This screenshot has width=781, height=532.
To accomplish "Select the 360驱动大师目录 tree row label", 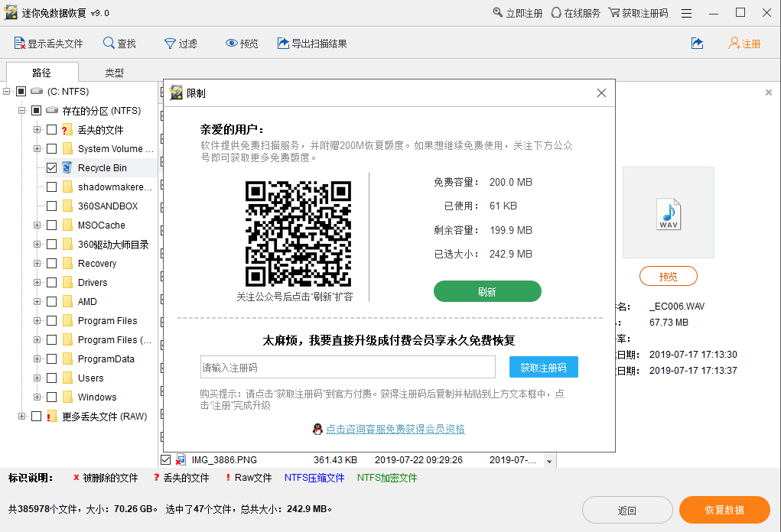I will point(113,245).
